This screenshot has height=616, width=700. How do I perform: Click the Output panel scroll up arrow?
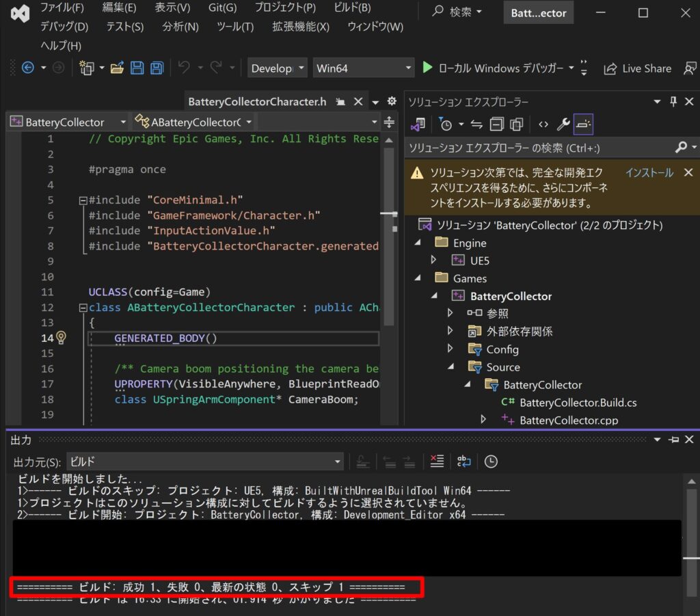pos(691,481)
